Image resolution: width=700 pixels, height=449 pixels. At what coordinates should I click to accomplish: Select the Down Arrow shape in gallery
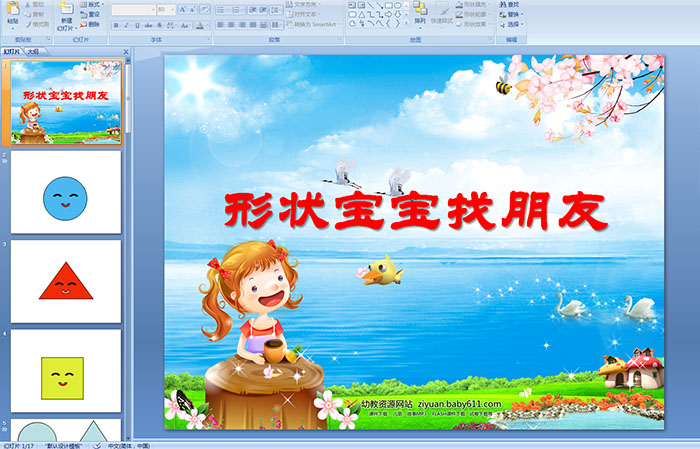pos(397,14)
